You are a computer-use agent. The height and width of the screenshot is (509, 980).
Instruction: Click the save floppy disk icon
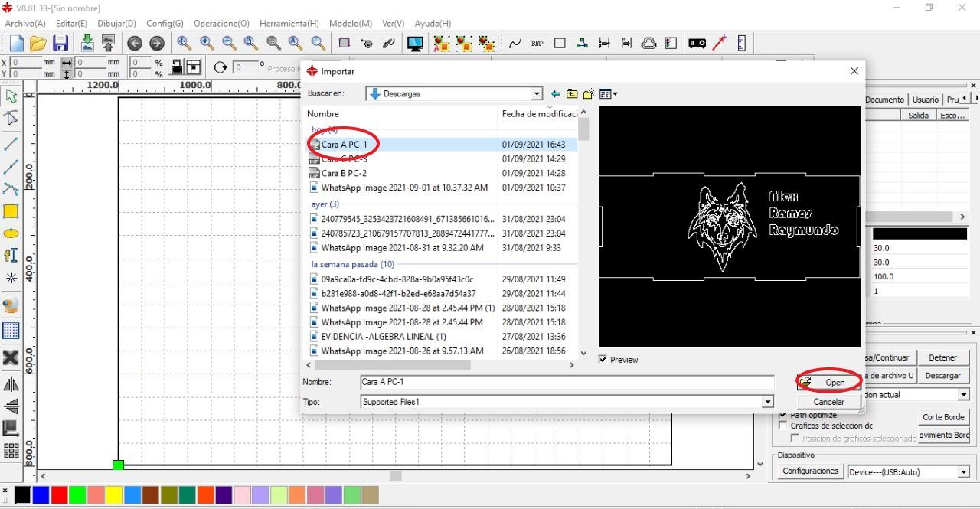[x=60, y=44]
